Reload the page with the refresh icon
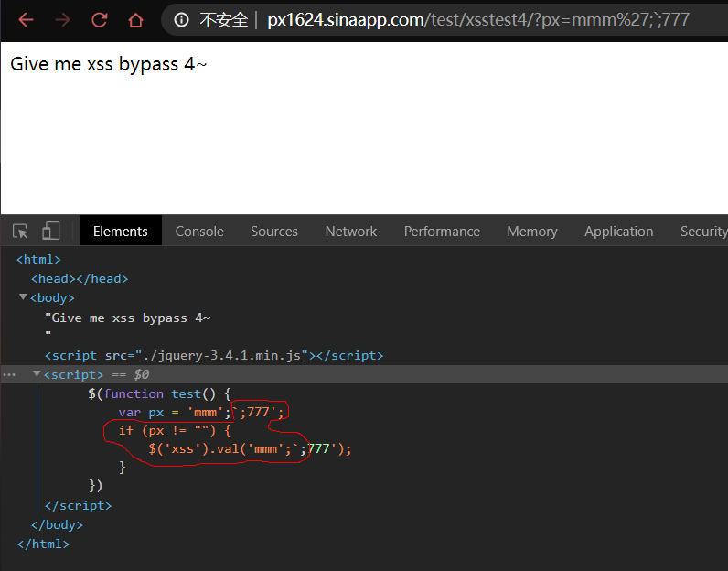 click(x=99, y=19)
